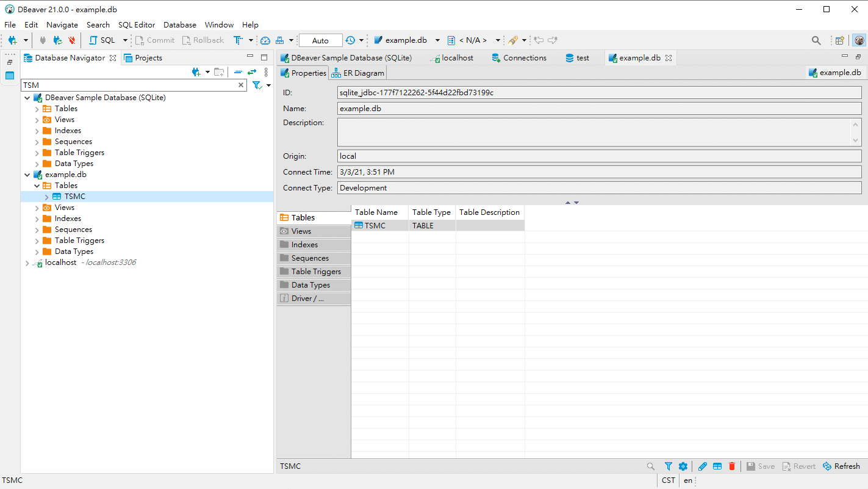Click the bottom toolbar filter funnel icon

[669, 466]
